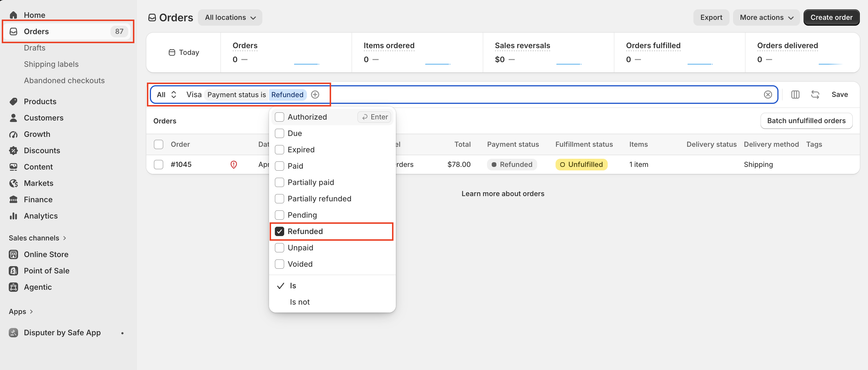Click the Content image icon
Screen dimensions: 868x370
click(13, 167)
